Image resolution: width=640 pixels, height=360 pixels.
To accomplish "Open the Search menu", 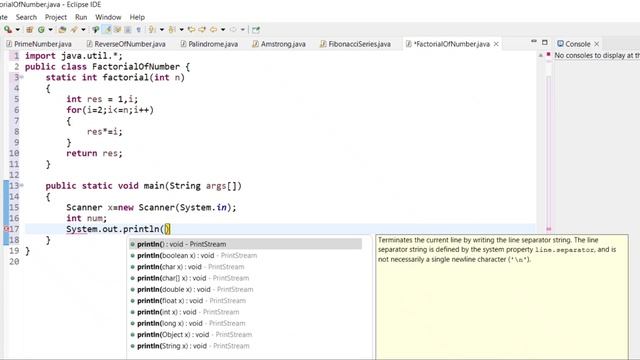I will pyautogui.click(x=26, y=17).
